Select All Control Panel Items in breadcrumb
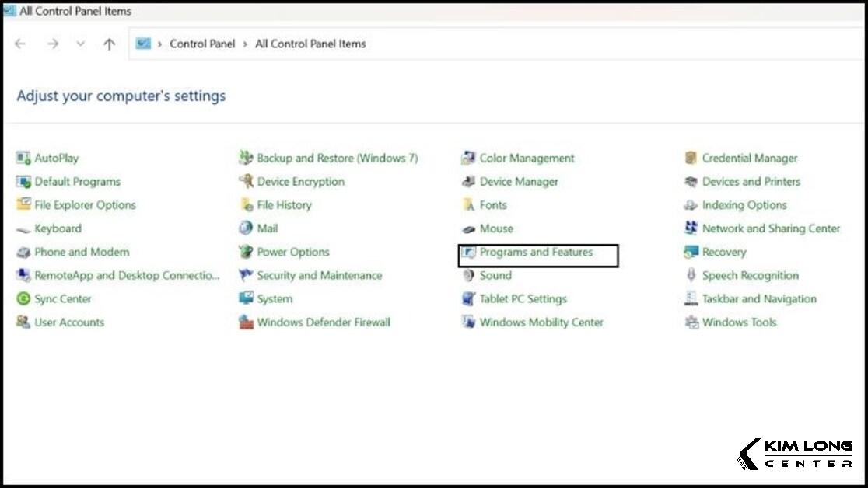The image size is (868, 488). click(x=310, y=44)
